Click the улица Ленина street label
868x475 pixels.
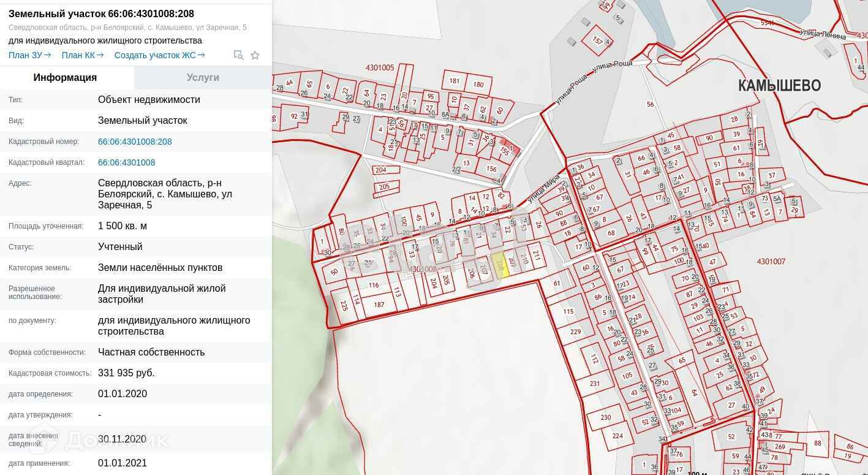click(x=824, y=34)
